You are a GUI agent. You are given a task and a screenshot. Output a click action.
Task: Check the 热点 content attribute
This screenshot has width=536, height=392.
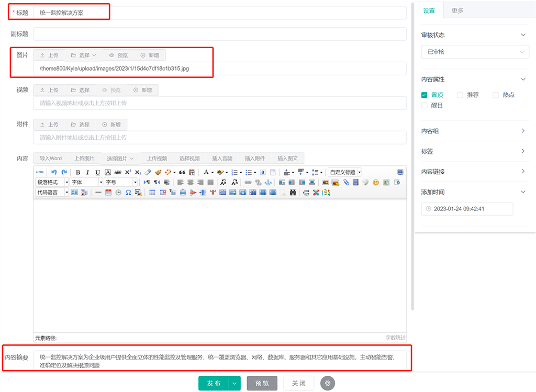click(496, 95)
